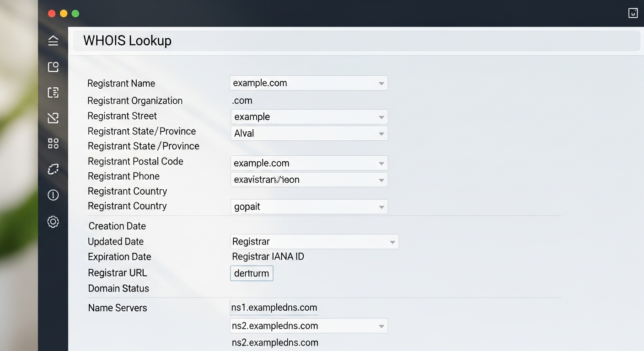Click the ns1.exampledns.com name server link
The image size is (644, 351).
(274, 307)
